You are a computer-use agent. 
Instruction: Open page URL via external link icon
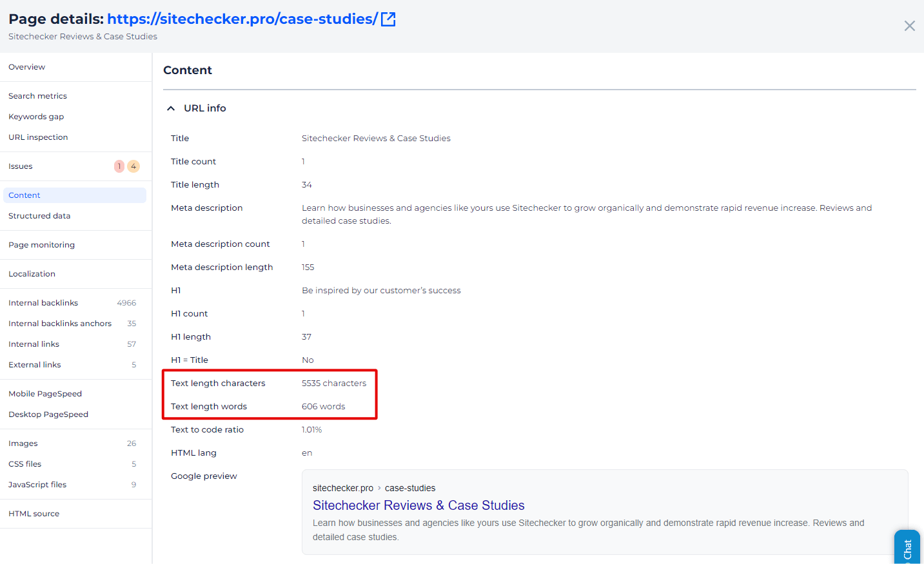pos(388,19)
